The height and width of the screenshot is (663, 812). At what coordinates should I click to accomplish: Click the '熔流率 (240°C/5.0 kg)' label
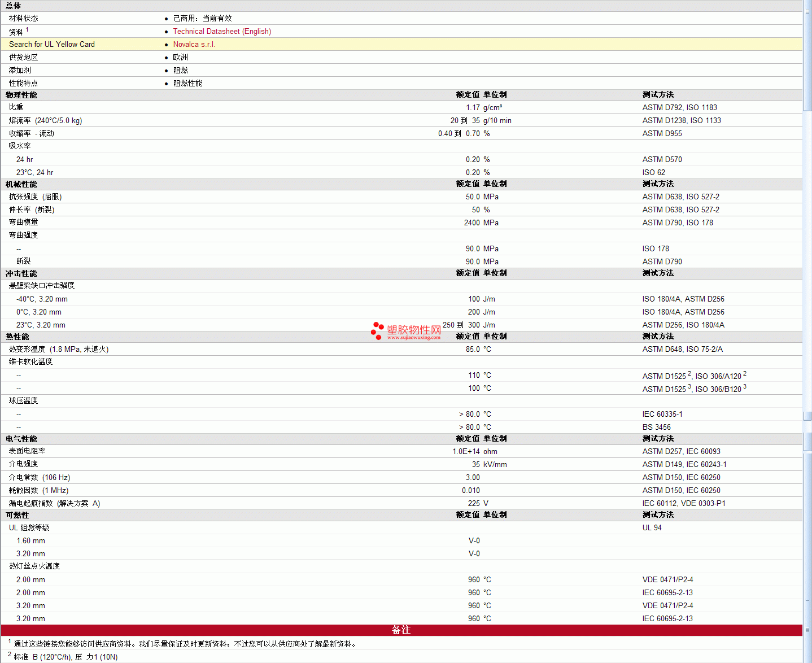[46, 121]
